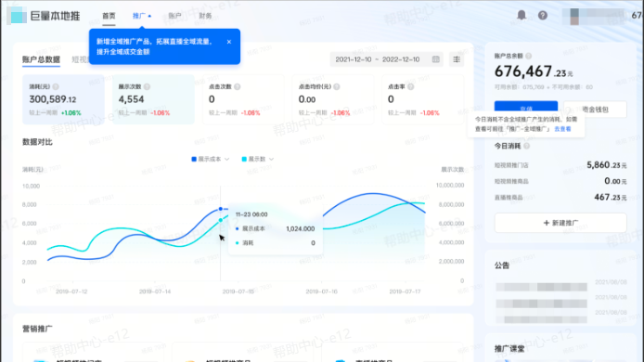This screenshot has height=362, width=644.
Task: Open the 2021-12-10 ~ 2022-12-10 date picker
Action: pos(386,59)
